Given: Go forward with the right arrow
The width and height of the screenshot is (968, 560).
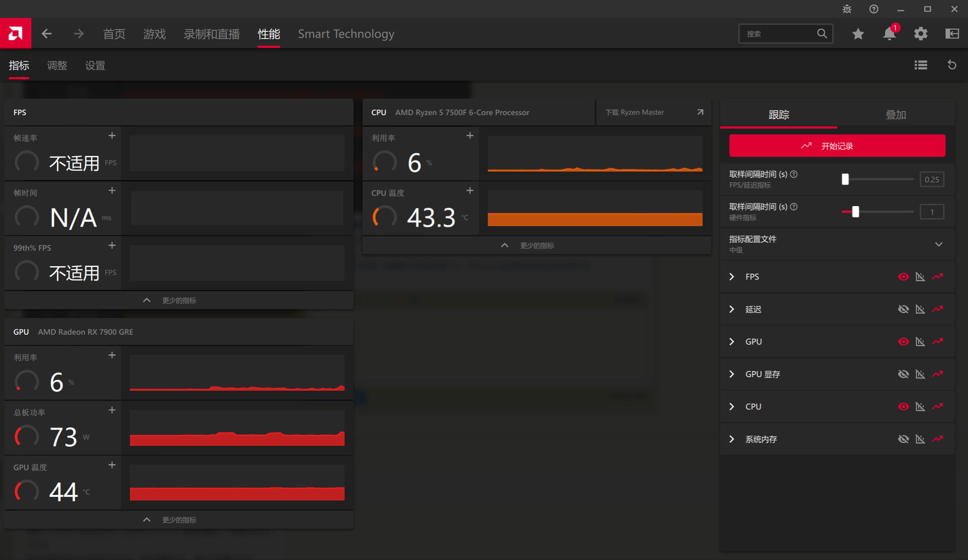Looking at the screenshot, I should point(79,34).
